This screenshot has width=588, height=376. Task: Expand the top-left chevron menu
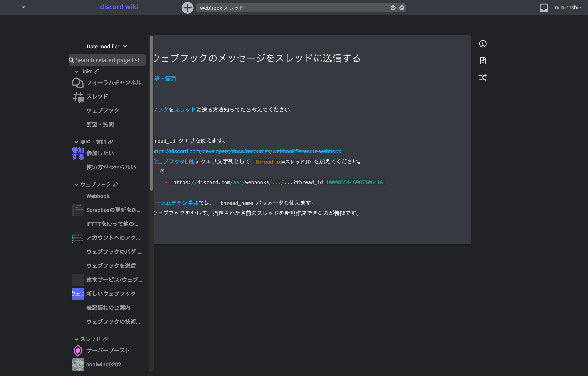coord(23,7)
